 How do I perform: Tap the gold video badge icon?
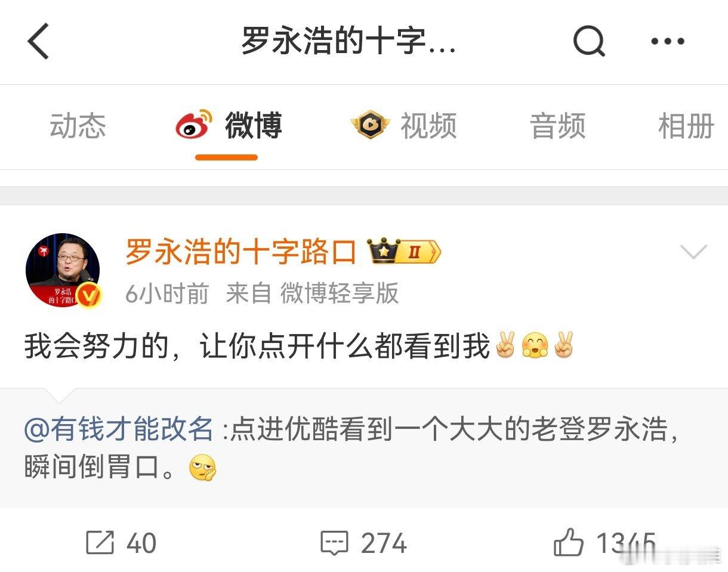pos(371,125)
